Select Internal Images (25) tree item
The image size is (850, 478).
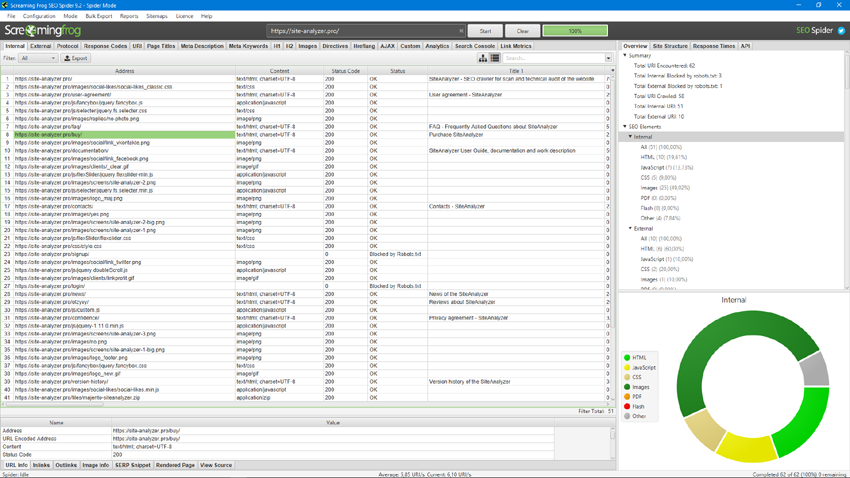coord(665,188)
